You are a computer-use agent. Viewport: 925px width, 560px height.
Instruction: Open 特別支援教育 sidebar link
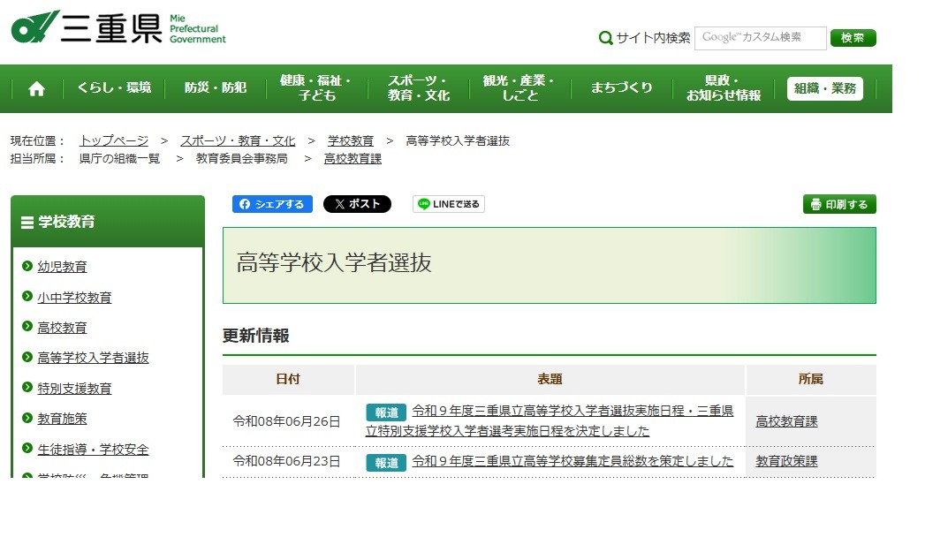click(74, 389)
